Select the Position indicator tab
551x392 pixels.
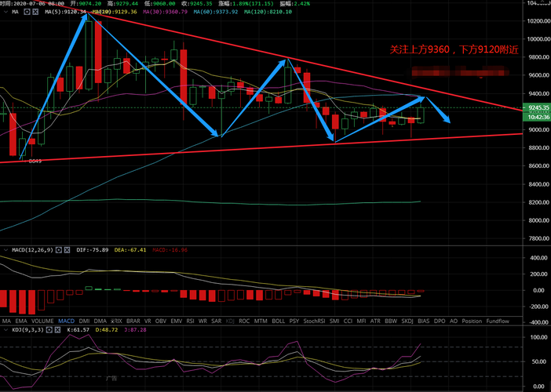click(472, 321)
